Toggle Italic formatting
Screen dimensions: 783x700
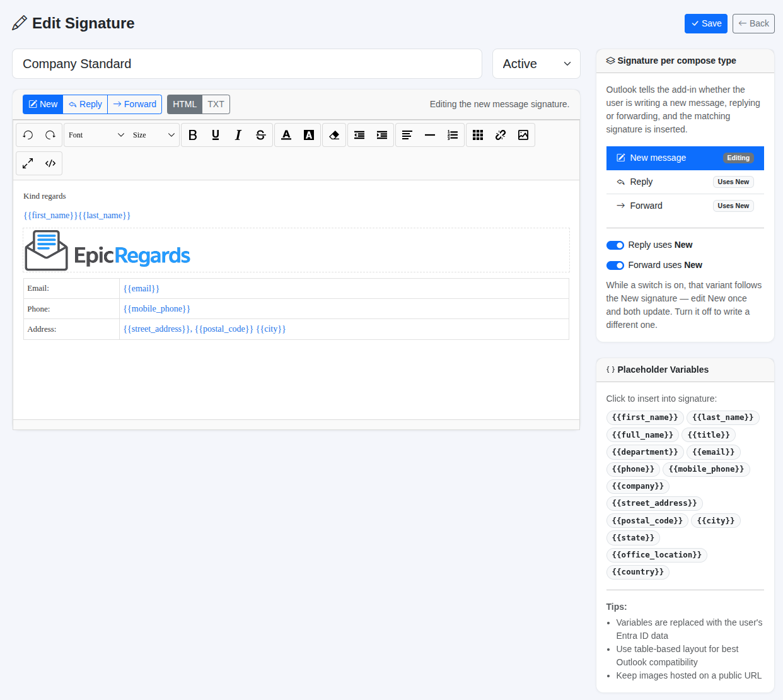[x=238, y=135]
